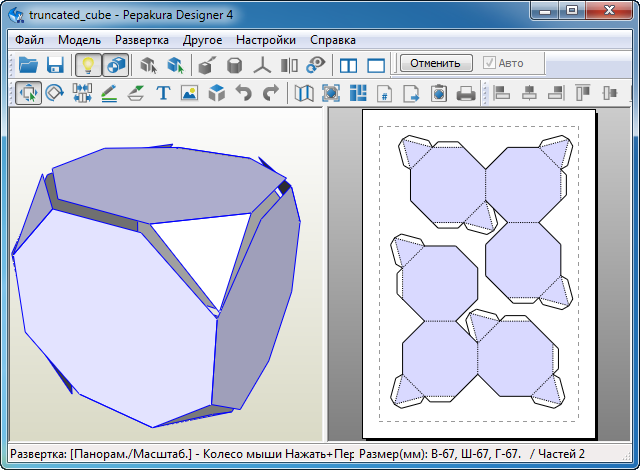Select the Rotate part tool
Screen dimensions: 640x470
point(55,94)
